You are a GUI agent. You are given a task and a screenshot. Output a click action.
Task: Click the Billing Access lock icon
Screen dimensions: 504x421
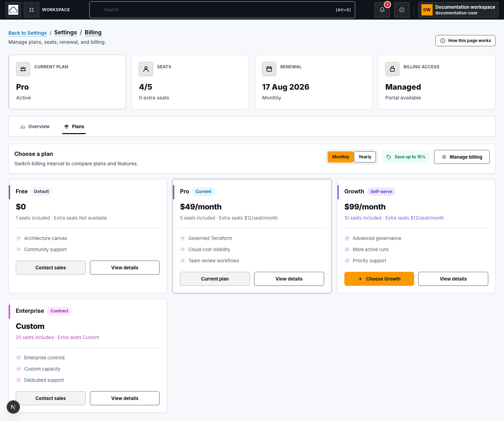[392, 69]
